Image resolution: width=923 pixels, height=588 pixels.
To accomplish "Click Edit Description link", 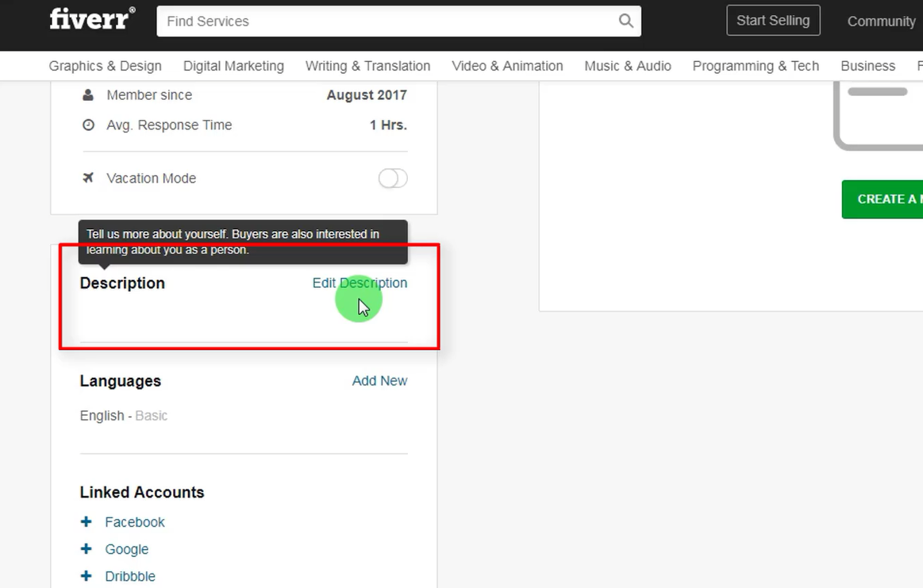I will [360, 283].
